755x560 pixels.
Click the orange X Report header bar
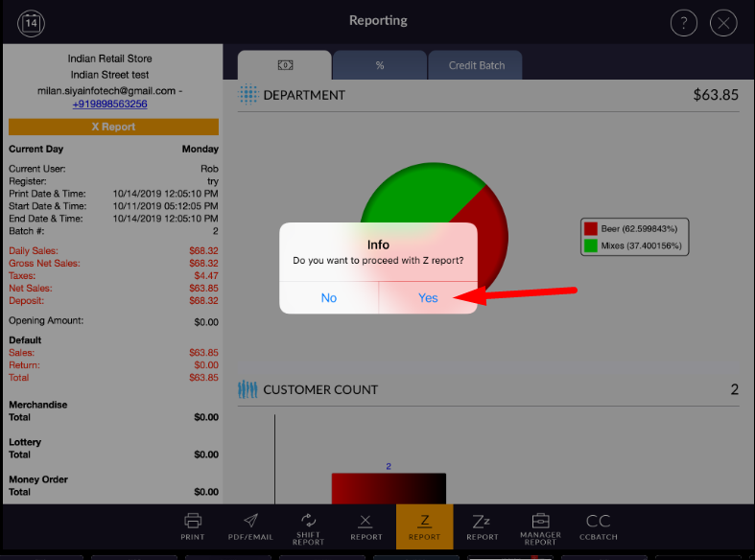(113, 127)
